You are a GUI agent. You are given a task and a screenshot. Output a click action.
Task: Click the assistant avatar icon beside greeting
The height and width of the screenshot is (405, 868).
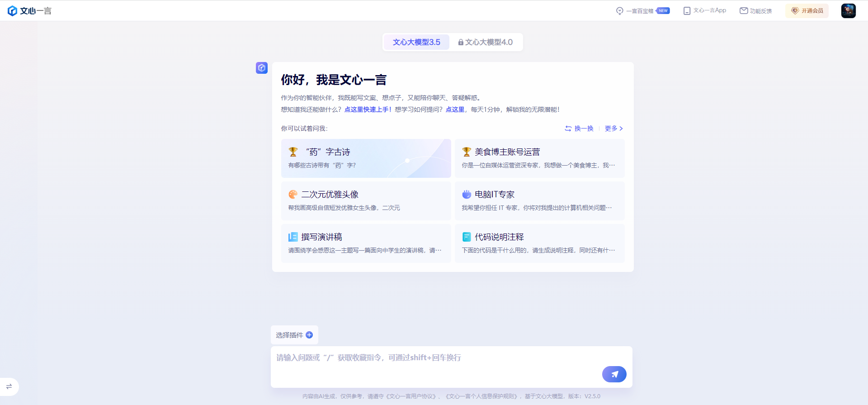point(262,68)
